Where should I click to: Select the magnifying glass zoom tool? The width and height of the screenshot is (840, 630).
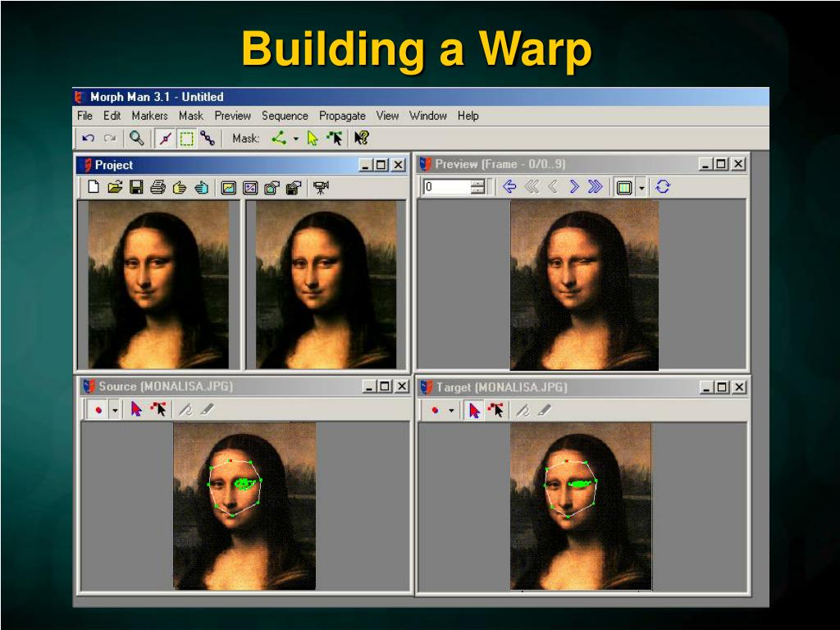click(137, 138)
